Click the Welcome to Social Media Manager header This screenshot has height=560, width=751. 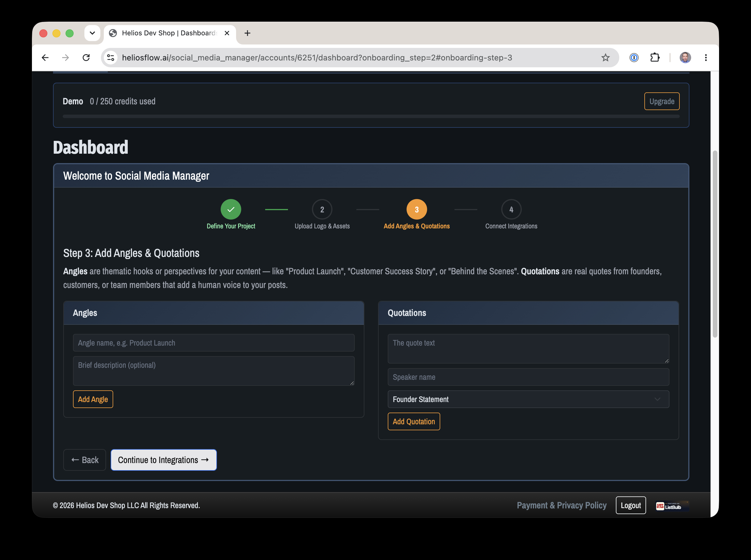371,176
